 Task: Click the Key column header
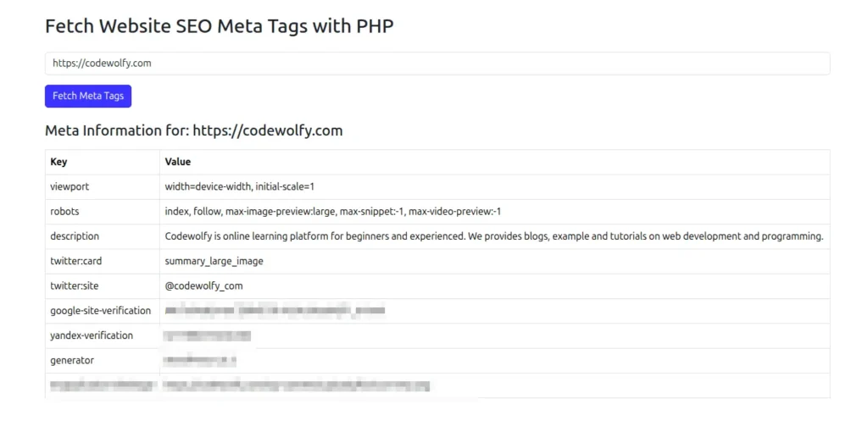[58, 162]
